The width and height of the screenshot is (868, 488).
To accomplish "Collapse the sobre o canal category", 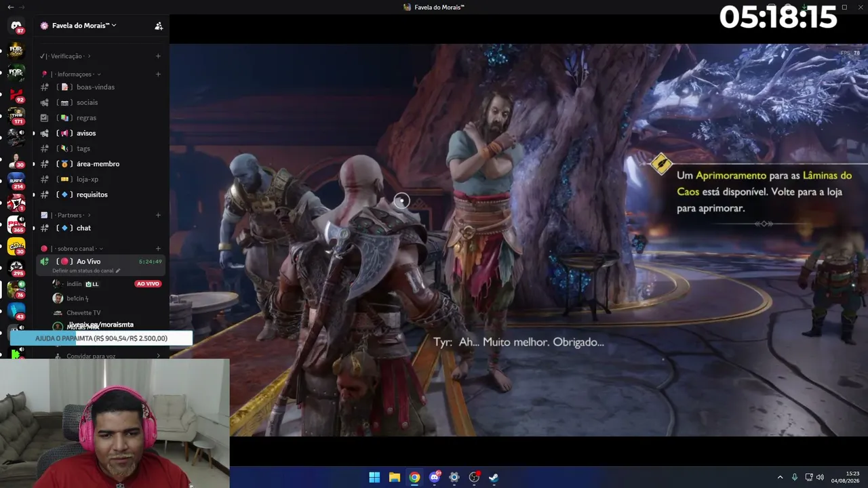I will pos(73,249).
